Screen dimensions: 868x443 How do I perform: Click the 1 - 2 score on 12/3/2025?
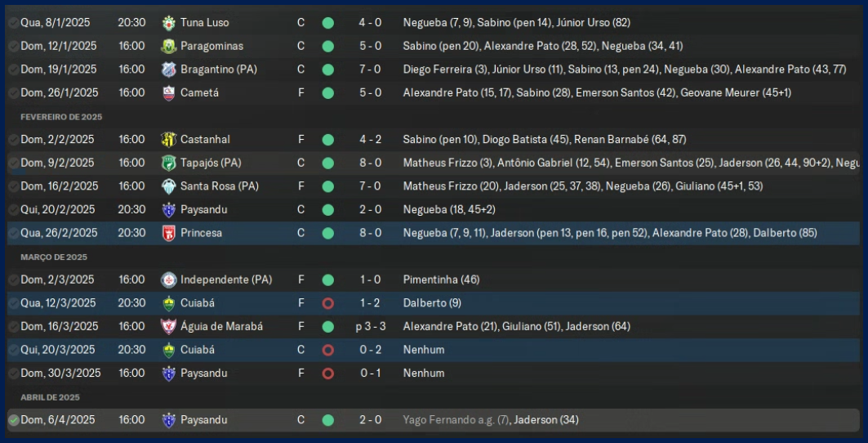(370, 303)
